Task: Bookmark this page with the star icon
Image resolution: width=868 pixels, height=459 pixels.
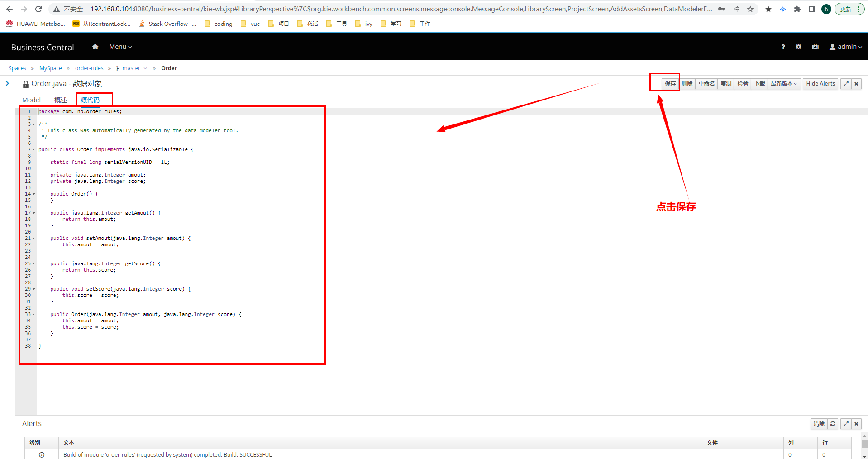Action: 750,9
